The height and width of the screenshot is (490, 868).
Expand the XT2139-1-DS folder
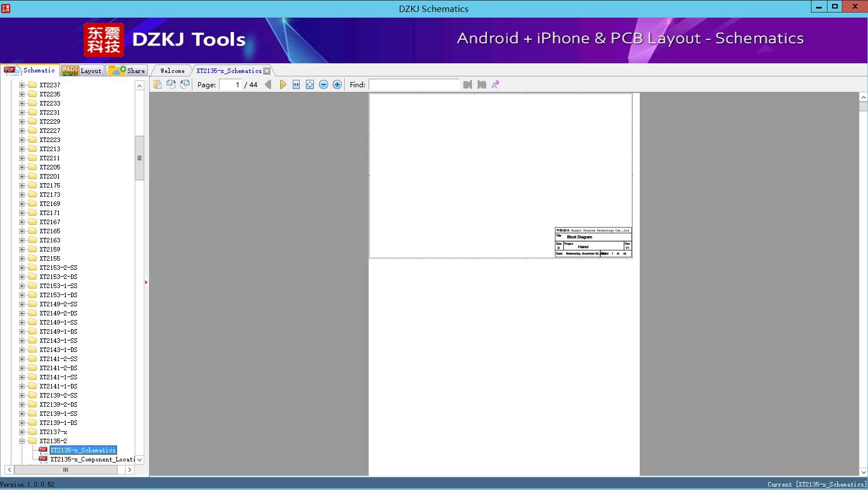pos(22,423)
